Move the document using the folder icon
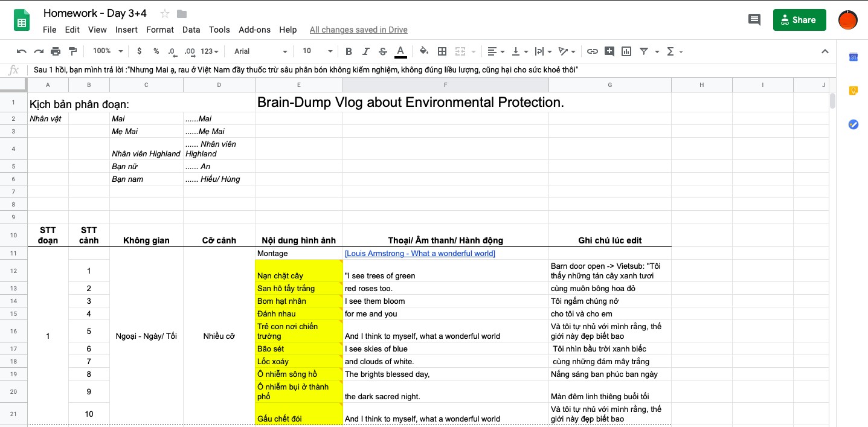Viewport: 868px width, 427px height. coord(182,14)
